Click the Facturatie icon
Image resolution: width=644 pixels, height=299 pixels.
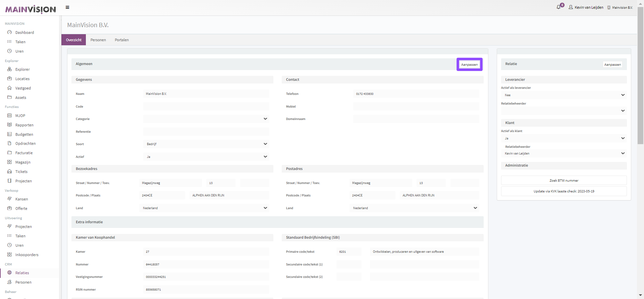tap(9, 153)
